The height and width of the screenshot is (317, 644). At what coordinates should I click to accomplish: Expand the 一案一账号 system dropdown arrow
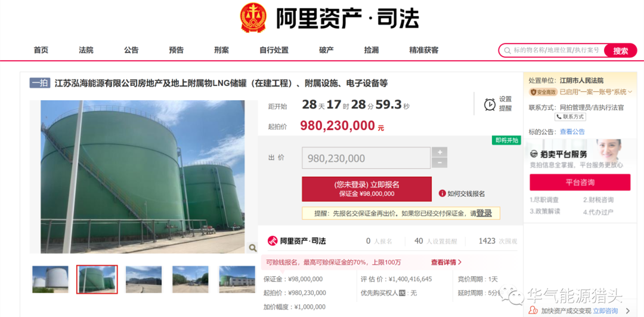[x=630, y=92]
